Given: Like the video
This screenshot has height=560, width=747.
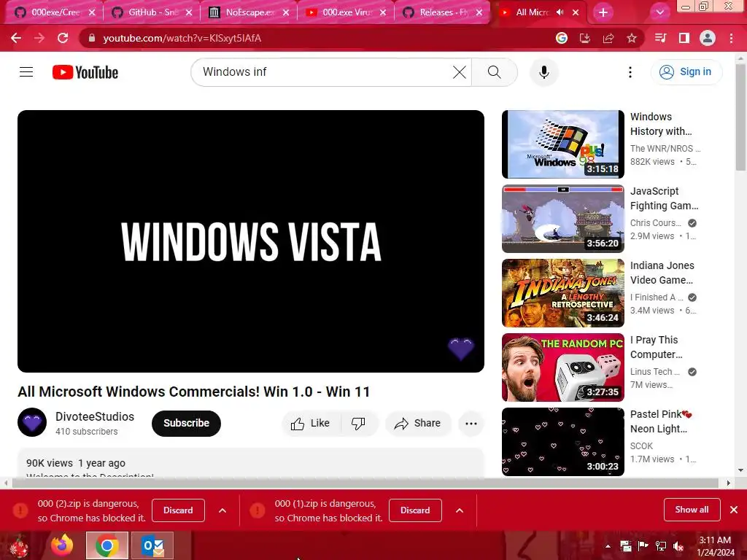Looking at the screenshot, I should click(x=311, y=424).
